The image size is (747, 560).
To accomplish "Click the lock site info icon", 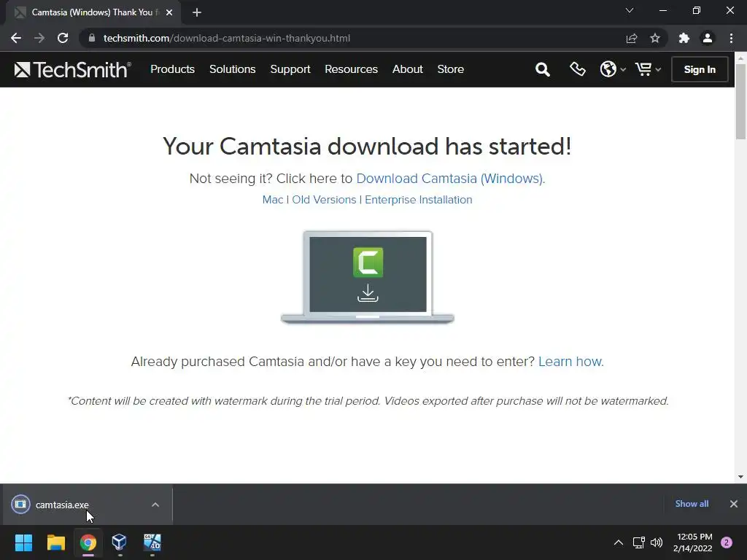I will point(92,38).
